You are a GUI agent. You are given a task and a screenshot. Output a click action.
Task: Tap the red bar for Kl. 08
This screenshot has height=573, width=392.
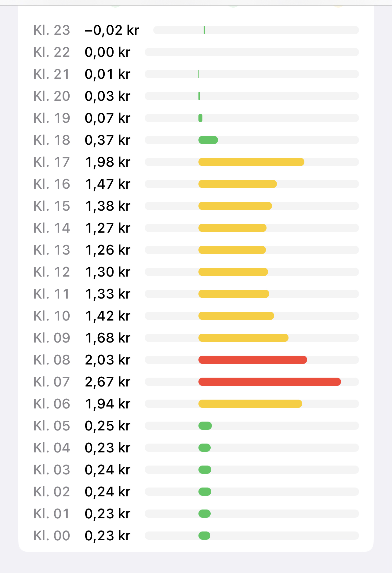tap(253, 360)
